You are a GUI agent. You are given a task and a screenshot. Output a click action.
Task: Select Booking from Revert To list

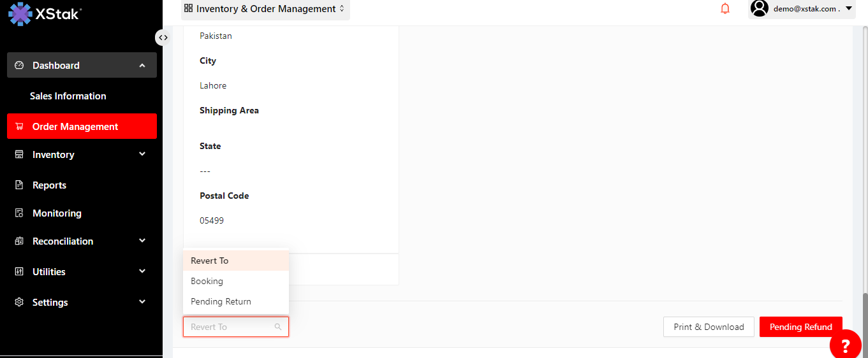tap(207, 281)
